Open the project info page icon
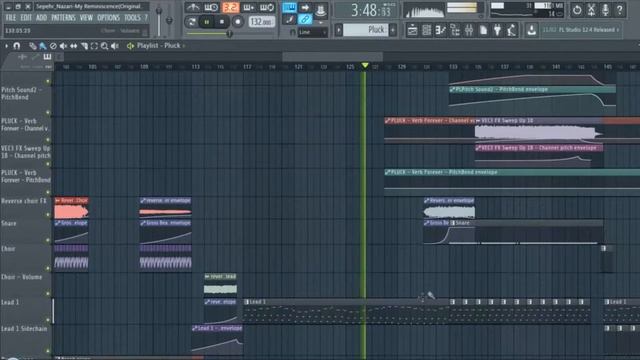640x360 pixels. (483, 30)
